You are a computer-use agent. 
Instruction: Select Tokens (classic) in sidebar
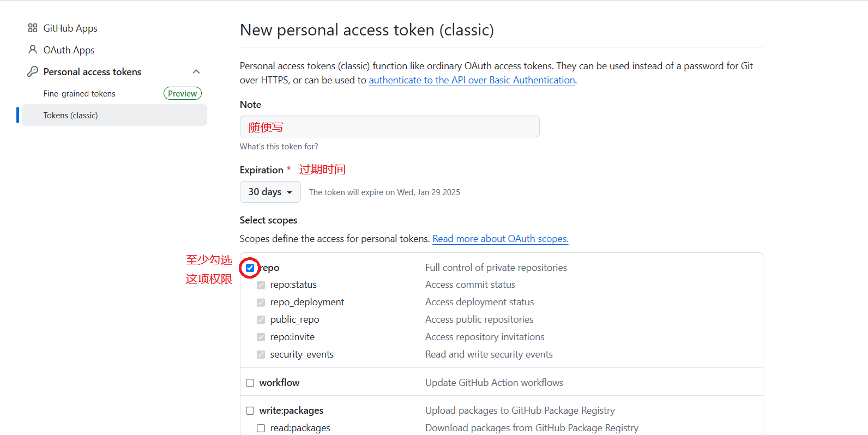point(71,116)
